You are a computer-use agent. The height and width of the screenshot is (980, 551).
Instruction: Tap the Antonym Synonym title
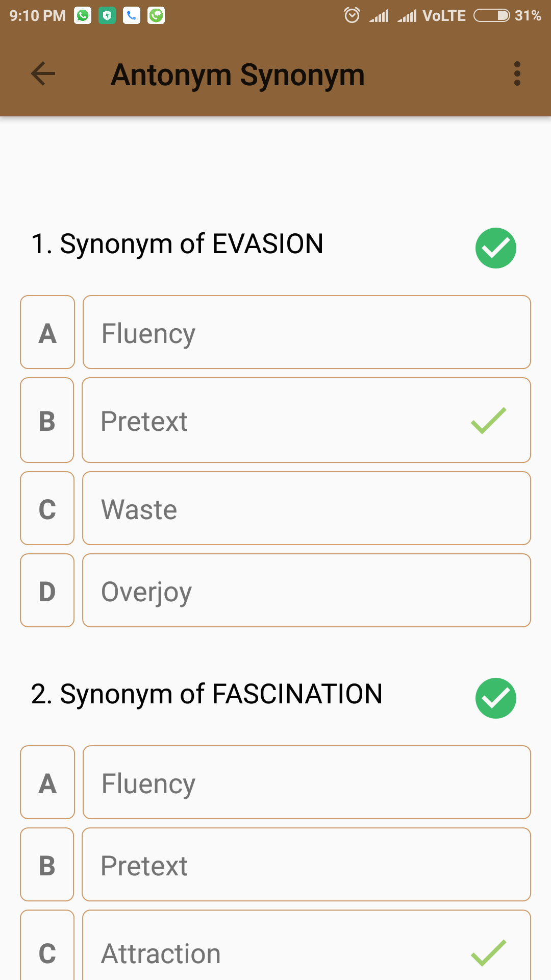(238, 75)
